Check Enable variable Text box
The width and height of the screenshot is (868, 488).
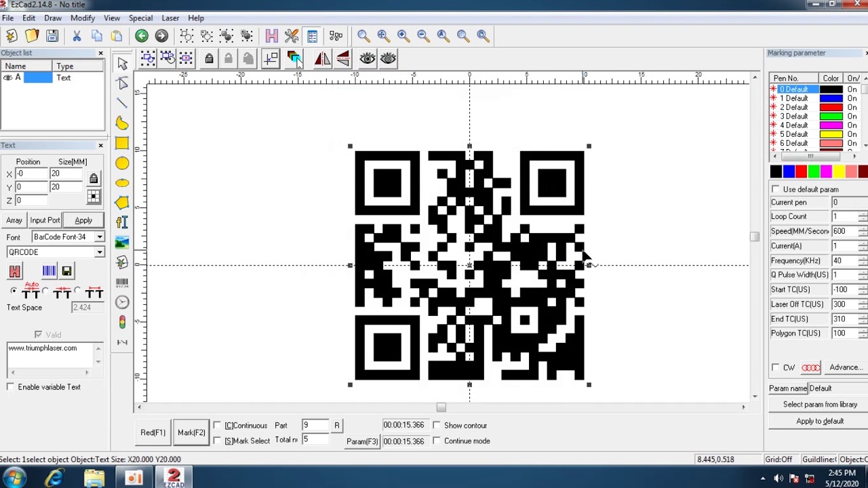coord(11,387)
